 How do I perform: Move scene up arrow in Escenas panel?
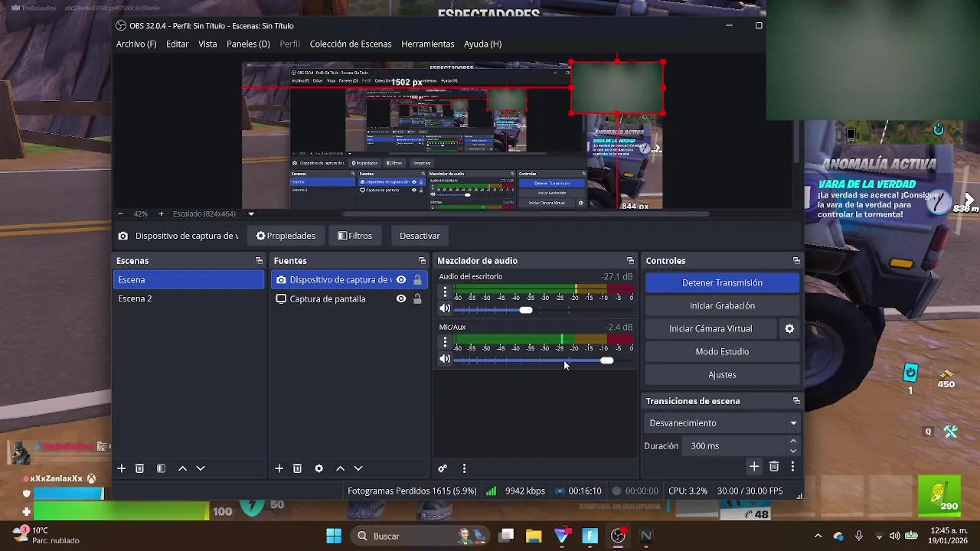click(182, 468)
